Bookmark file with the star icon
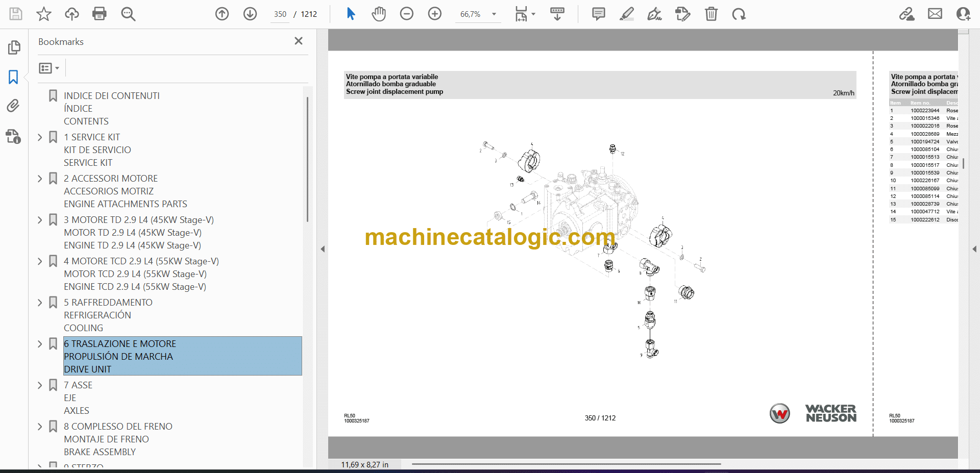Viewport: 980px width, 473px height. pos(44,14)
